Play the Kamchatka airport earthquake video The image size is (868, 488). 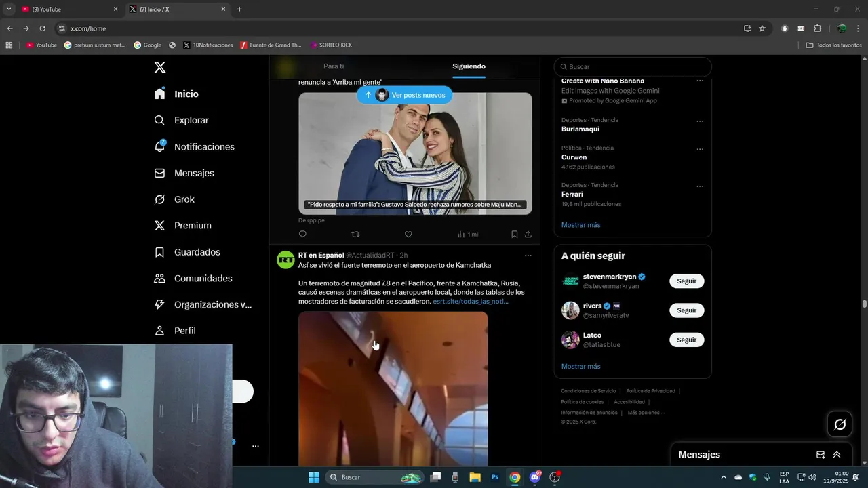(x=393, y=389)
